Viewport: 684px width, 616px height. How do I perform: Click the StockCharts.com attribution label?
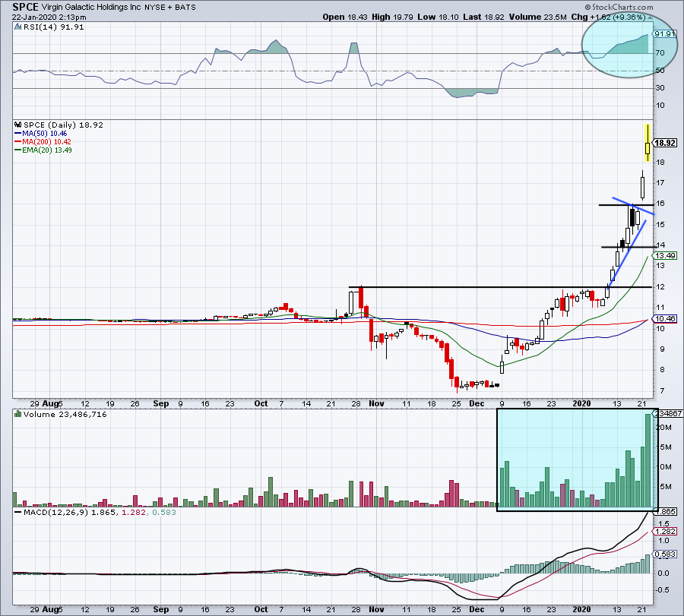click(x=619, y=7)
